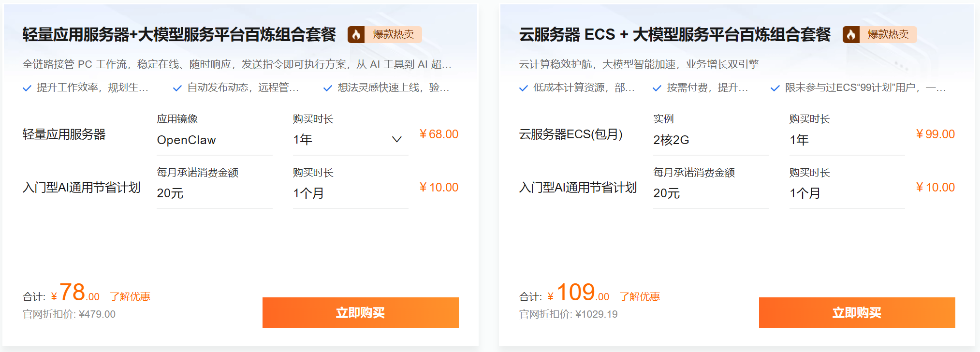Image resolution: width=980 pixels, height=352 pixels.
Task: Click checkmark beside 想法灵感快速上线 feature
Action: coord(328,88)
